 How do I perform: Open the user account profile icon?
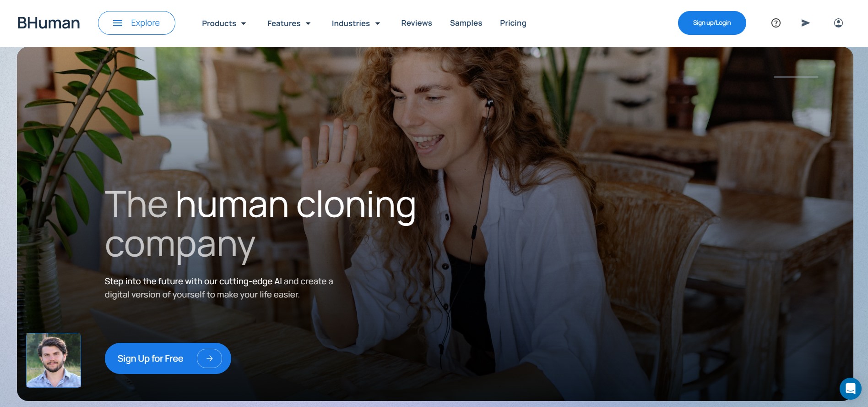coord(838,23)
